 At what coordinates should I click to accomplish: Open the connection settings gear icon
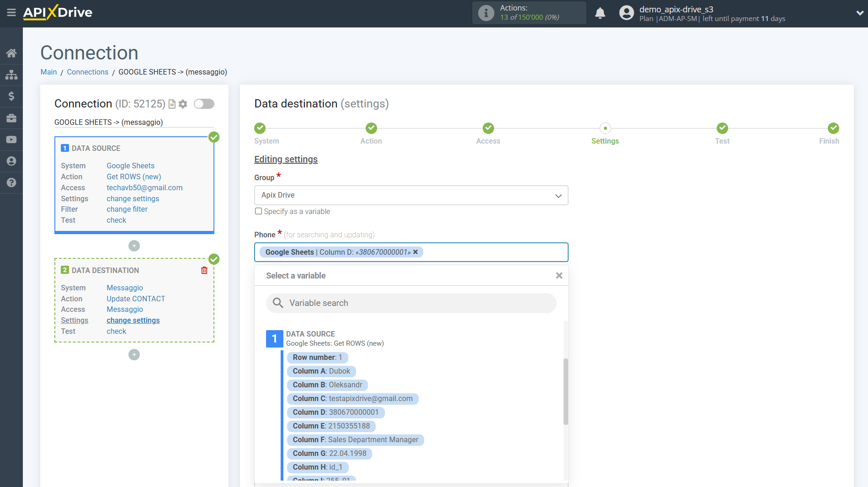click(183, 104)
